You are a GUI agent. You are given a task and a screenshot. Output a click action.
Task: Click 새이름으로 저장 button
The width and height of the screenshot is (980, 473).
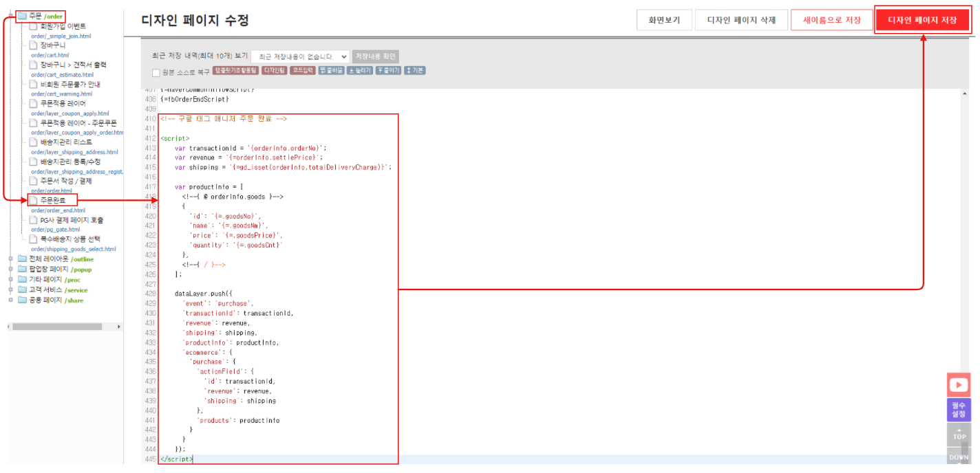pyautogui.click(x=831, y=21)
